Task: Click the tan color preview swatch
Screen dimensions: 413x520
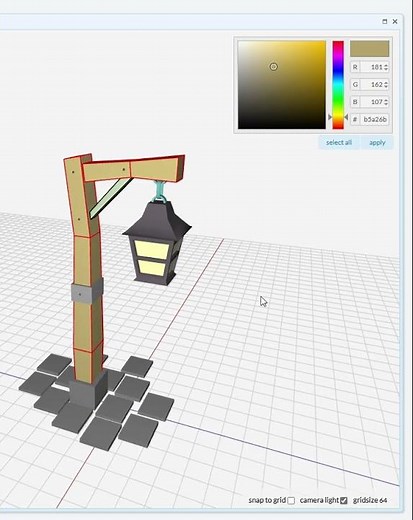Action: click(x=369, y=49)
